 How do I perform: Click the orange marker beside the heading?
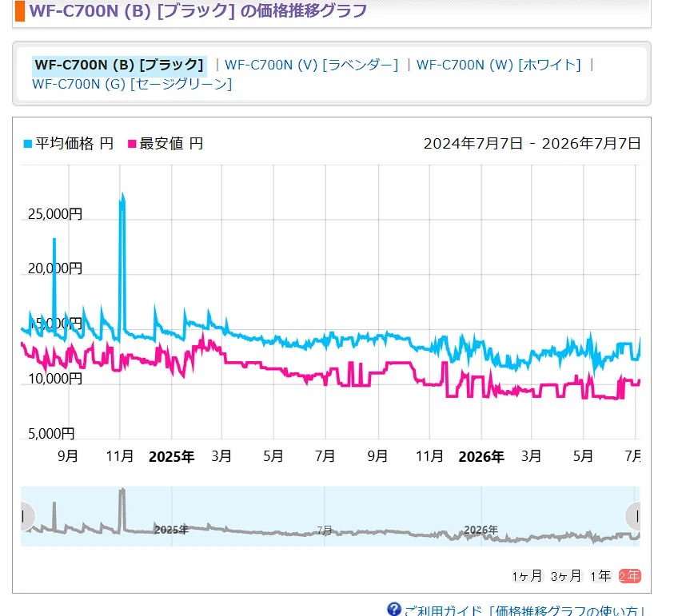click(20, 10)
